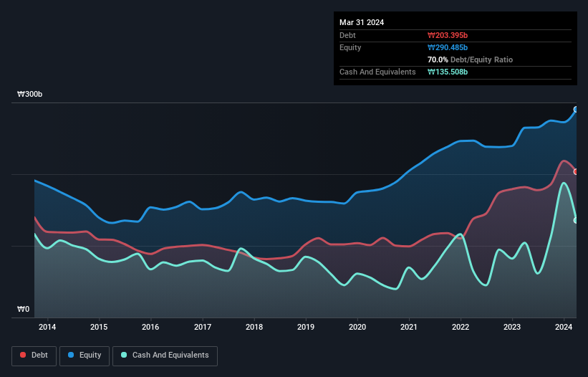
Task: Click the Mar 31 2024 tooltip date
Action: click(x=362, y=22)
